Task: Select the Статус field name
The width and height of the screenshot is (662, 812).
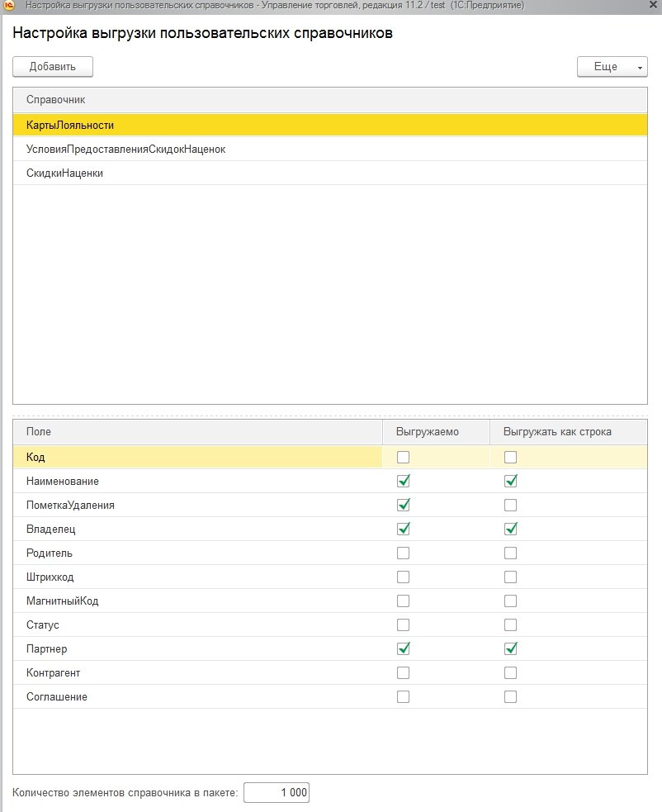Action: click(x=42, y=625)
